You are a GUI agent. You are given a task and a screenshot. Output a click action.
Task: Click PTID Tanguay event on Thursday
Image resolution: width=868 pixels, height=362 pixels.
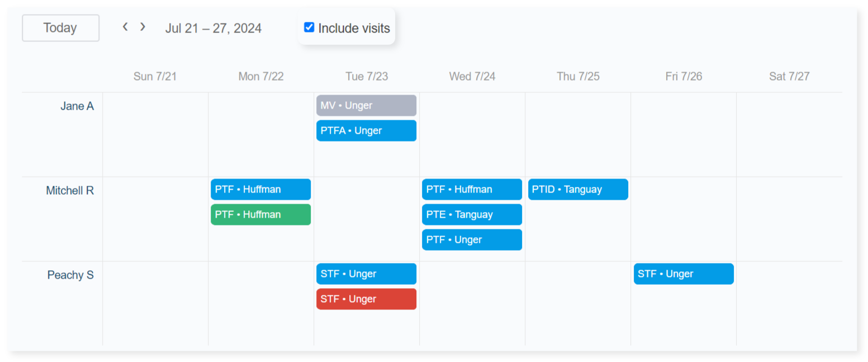[x=578, y=189]
